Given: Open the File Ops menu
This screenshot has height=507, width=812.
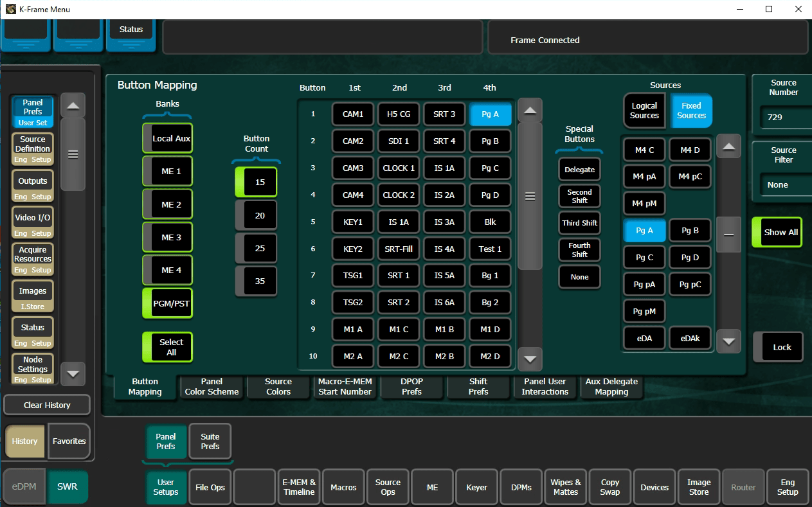Looking at the screenshot, I should (x=210, y=487).
